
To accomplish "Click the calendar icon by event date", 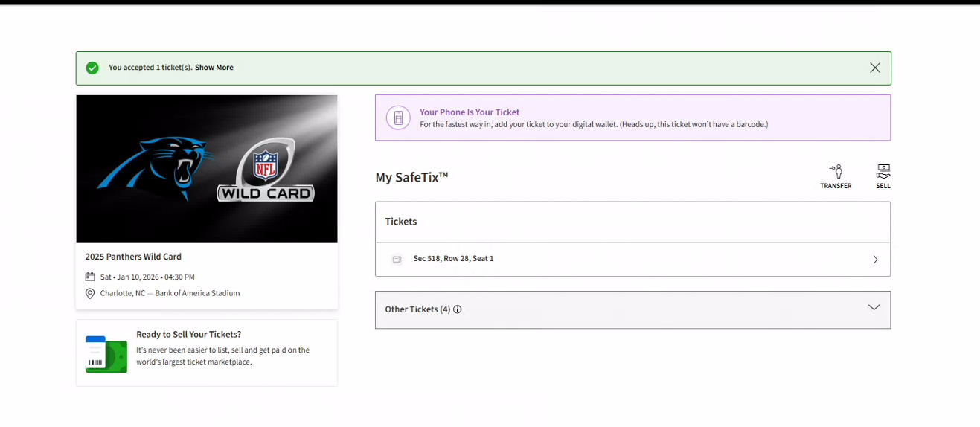I will (90, 277).
